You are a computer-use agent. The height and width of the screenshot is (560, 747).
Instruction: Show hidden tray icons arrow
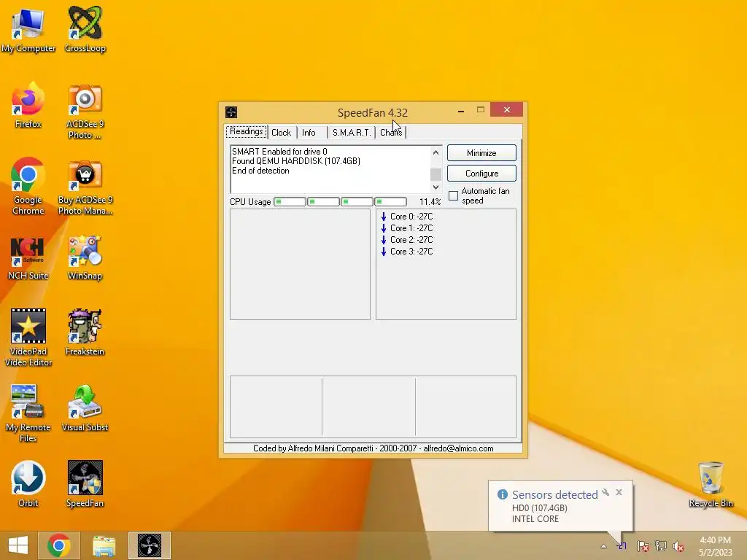(603, 546)
